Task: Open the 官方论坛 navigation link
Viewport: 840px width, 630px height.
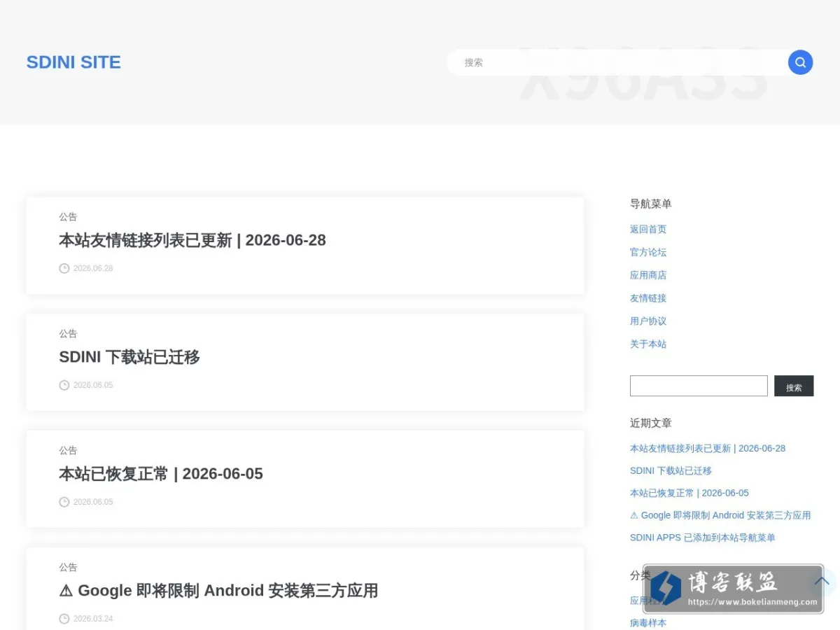Action: point(648,252)
